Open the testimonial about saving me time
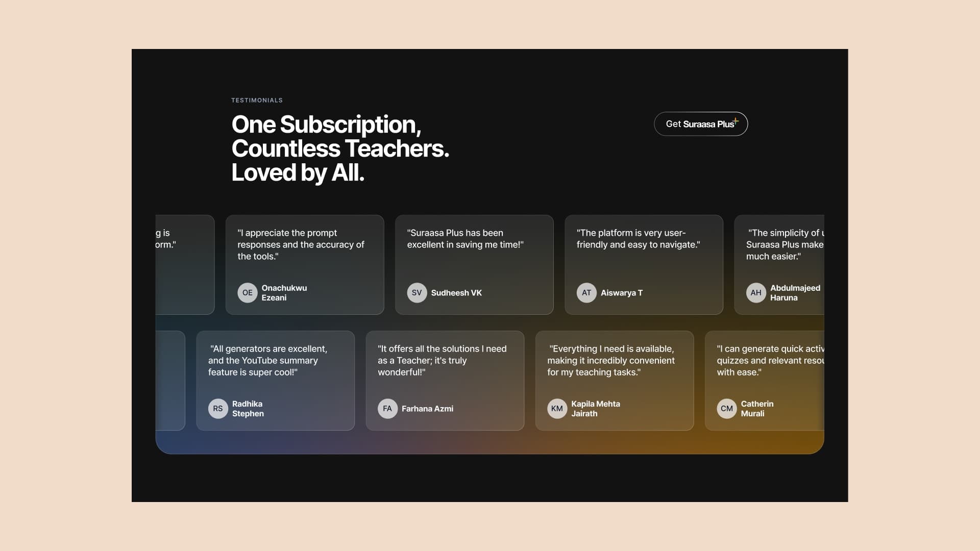980x551 pixels. [474, 265]
